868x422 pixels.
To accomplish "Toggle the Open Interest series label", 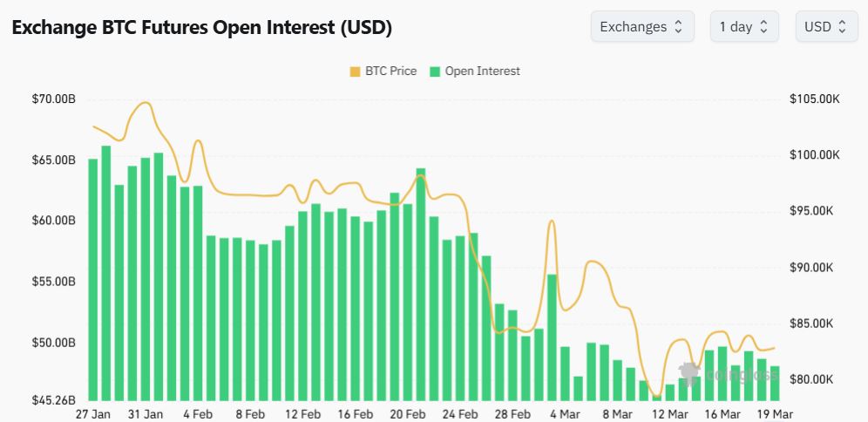I will (x=482, y=71).
